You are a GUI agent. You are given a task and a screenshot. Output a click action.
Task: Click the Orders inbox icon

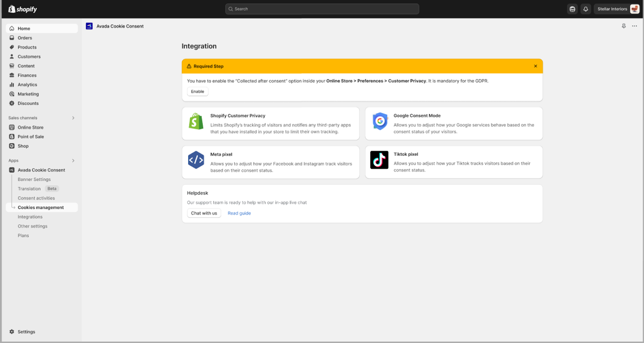tap(12, 38)
